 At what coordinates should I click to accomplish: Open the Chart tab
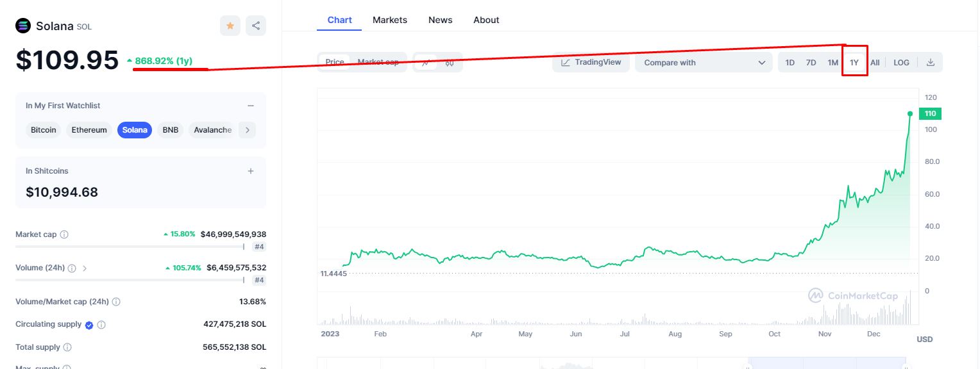tap(339, 20)
